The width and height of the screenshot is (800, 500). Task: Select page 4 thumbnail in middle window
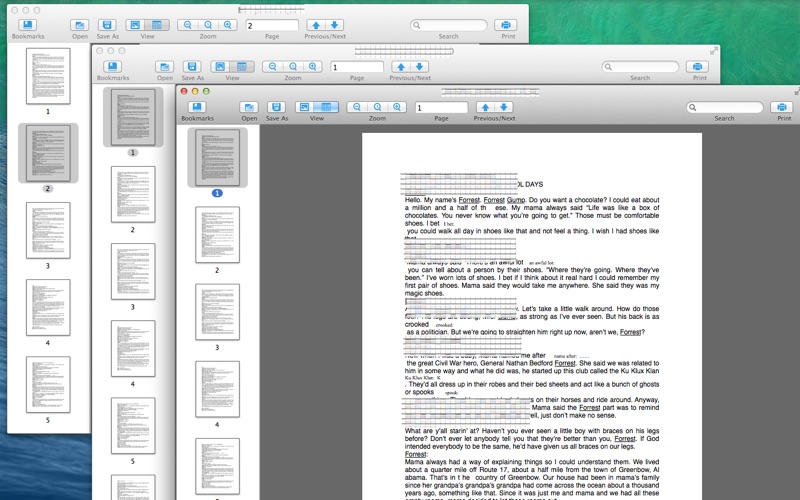133,348
